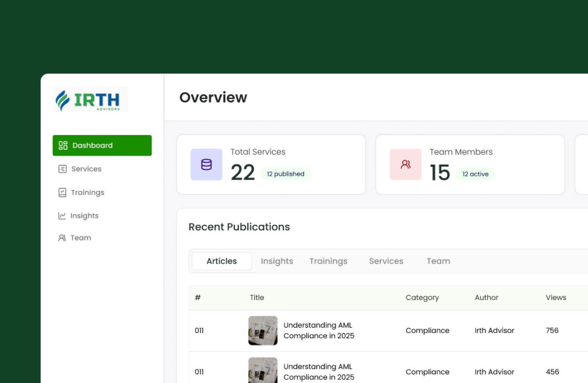Switch to the Insights tab under Recent Publications

tap(277, 261)
